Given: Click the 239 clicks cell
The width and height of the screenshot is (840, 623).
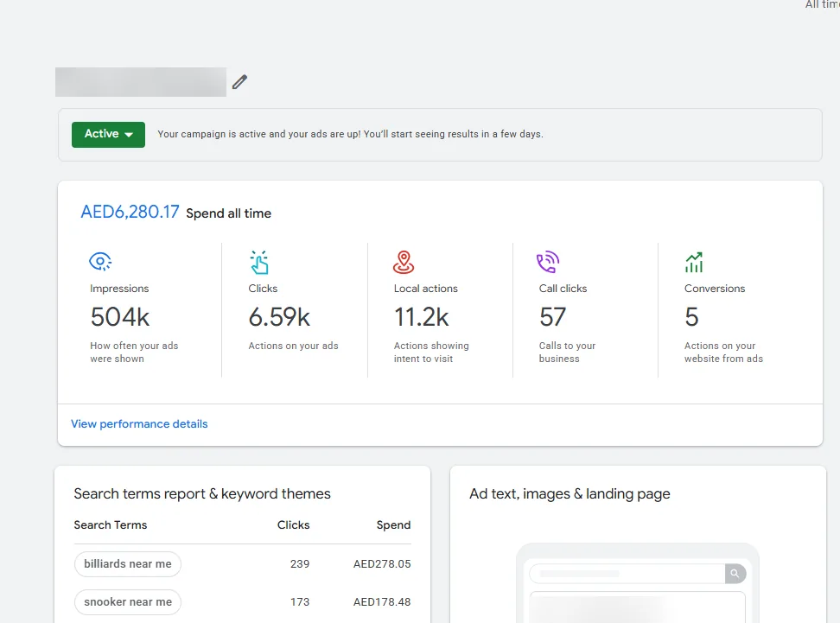Looking at the screenshot, I should [x=300, y=564].
